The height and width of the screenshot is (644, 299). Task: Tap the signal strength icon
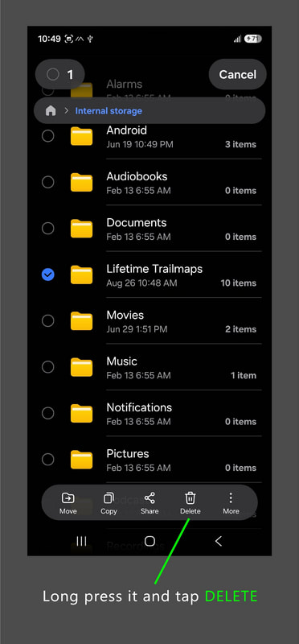(x=237, y=39)
